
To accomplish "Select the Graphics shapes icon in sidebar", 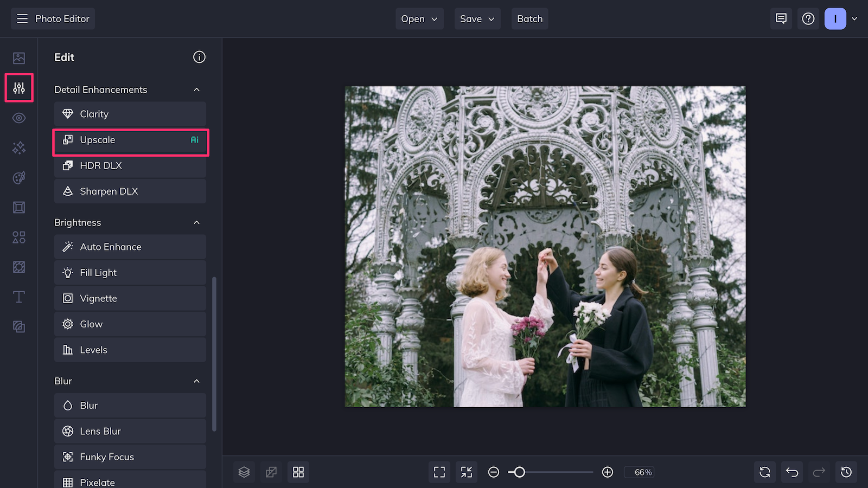I will 18,237.
